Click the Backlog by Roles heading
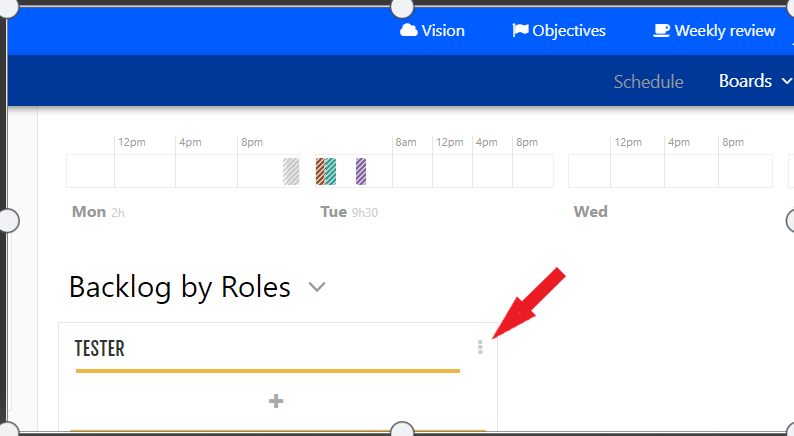Viewport: 794px width, 436px height. pos(180,287)
